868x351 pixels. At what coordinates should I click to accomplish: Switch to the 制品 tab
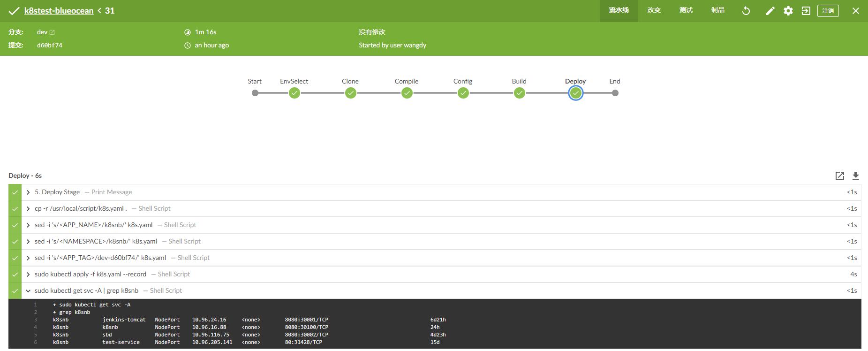(718, 10)
